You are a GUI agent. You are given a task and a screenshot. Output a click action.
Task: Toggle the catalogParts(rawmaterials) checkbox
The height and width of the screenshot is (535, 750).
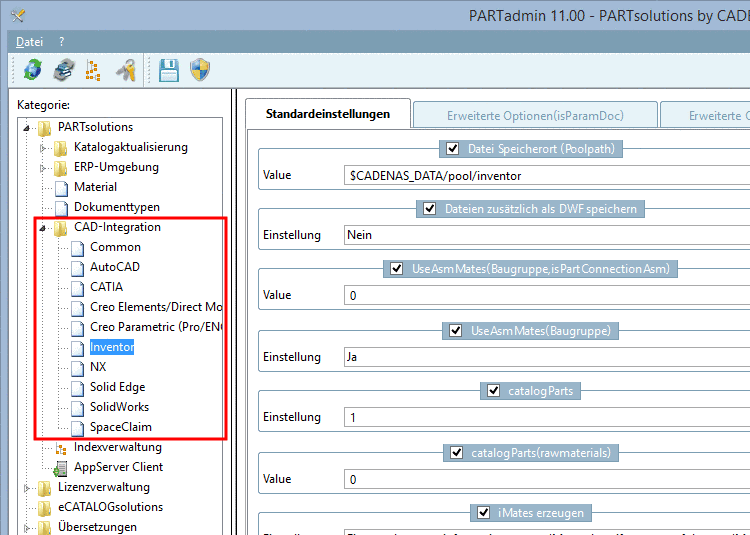[456, 453]
